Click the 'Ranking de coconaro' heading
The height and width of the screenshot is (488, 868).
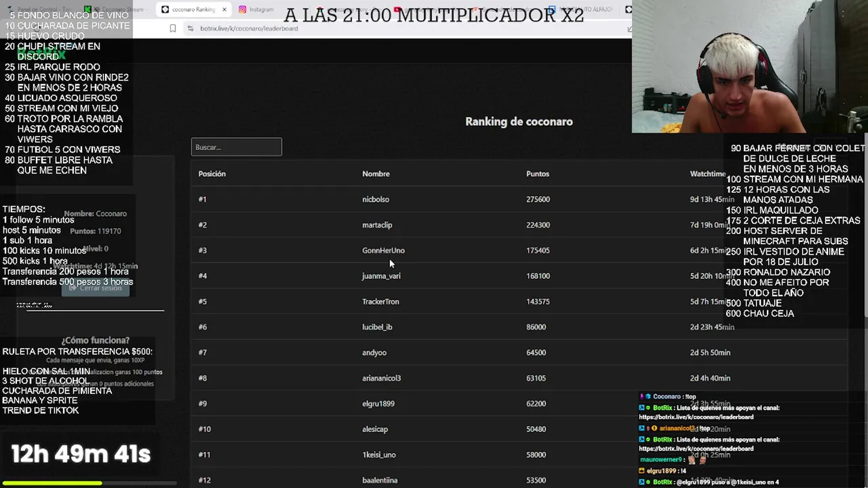[x=519, y=122]
